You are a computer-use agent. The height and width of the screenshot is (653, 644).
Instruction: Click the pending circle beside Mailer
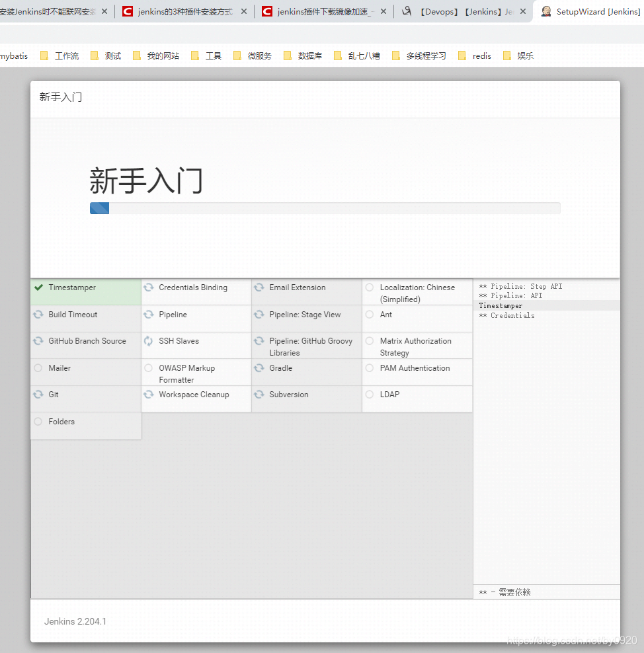[x=38, y=367]
